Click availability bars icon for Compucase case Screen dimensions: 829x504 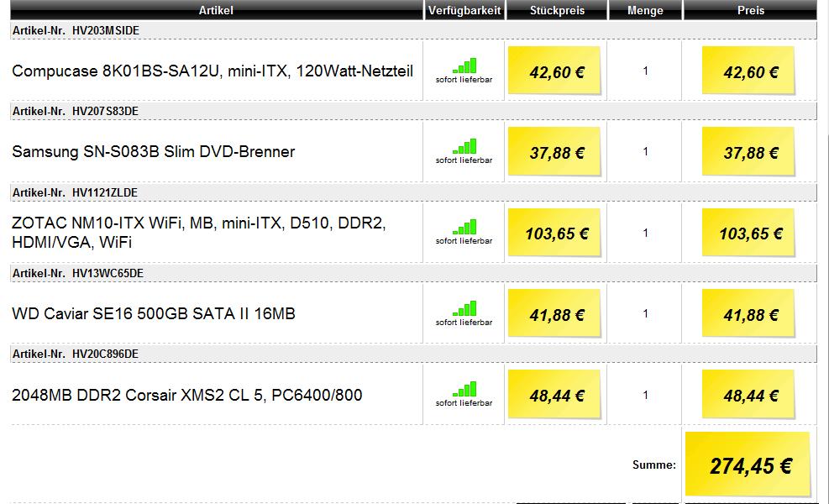tap(464, 66)
